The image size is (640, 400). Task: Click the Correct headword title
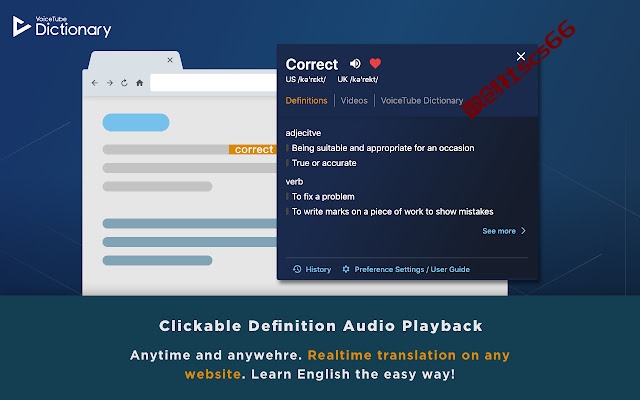click(311, 64)
